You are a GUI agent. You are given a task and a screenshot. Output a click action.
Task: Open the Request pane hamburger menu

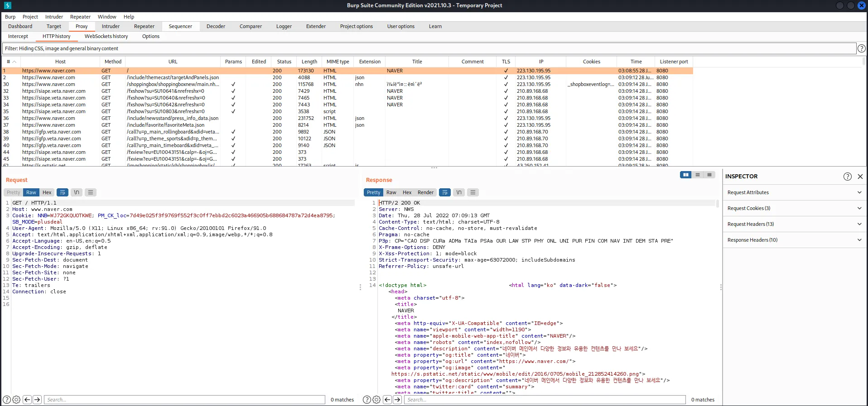pos(91,192)
